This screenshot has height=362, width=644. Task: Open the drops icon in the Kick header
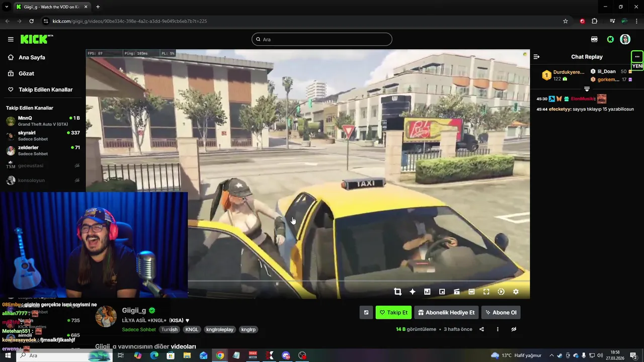point(594,39)
